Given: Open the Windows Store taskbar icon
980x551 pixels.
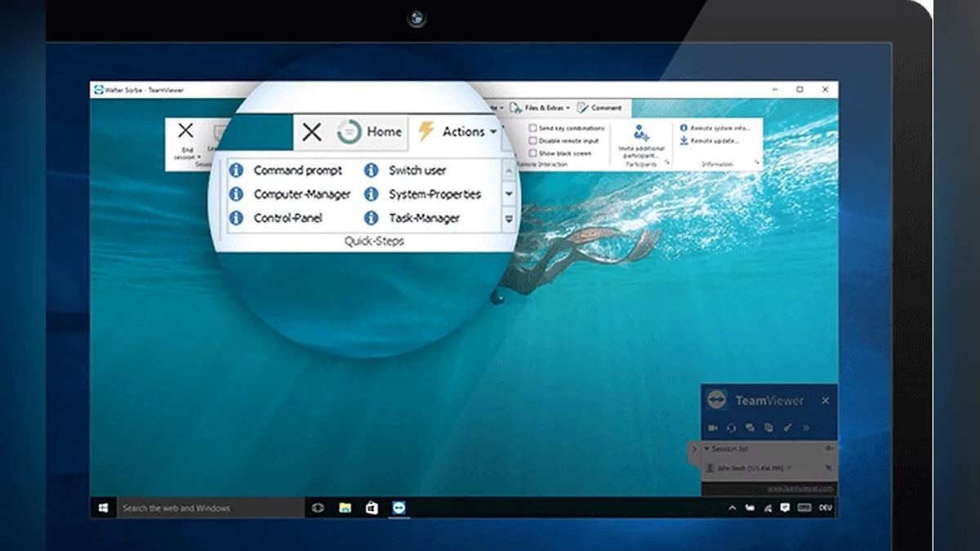Looking at the screenshot, I should [372, 508].
